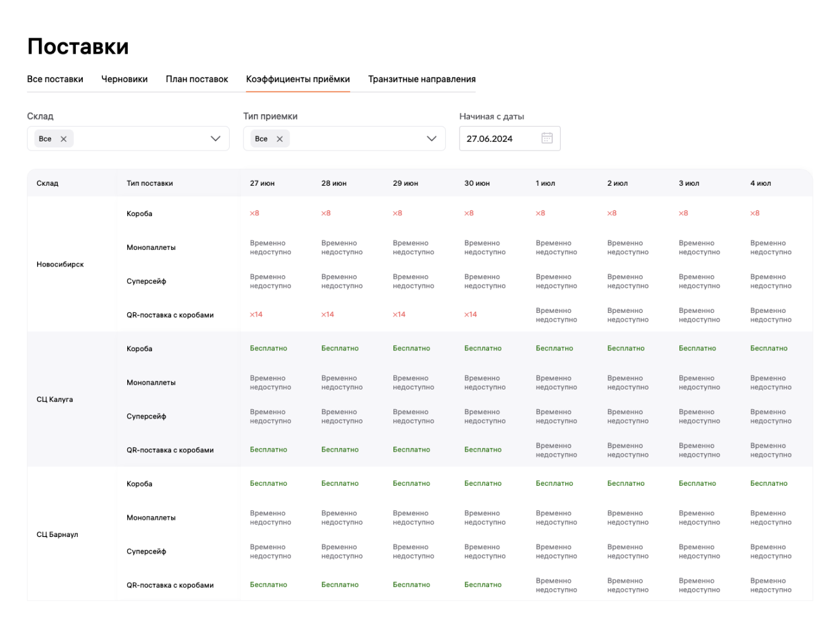
Task: Click Временно недоступно for СЦ Калуга QR-поставка 4 июл
Action: click(771, 450)
